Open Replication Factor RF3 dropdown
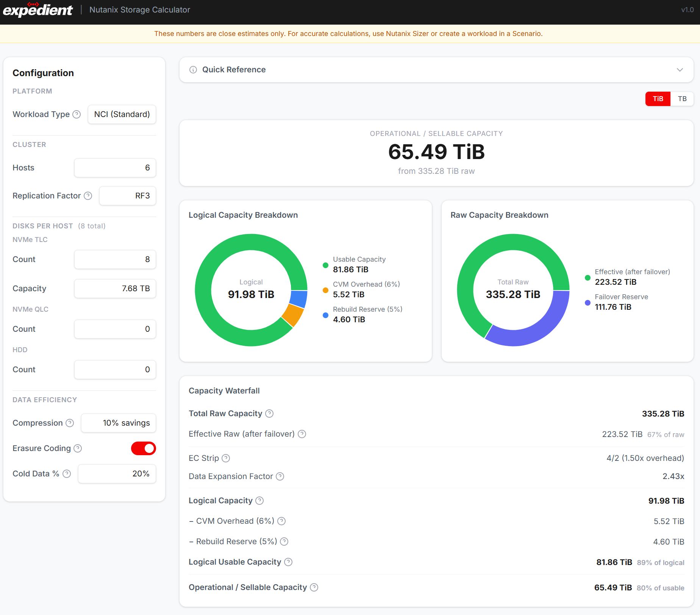The image size is (700, 615). coord(128,196)
